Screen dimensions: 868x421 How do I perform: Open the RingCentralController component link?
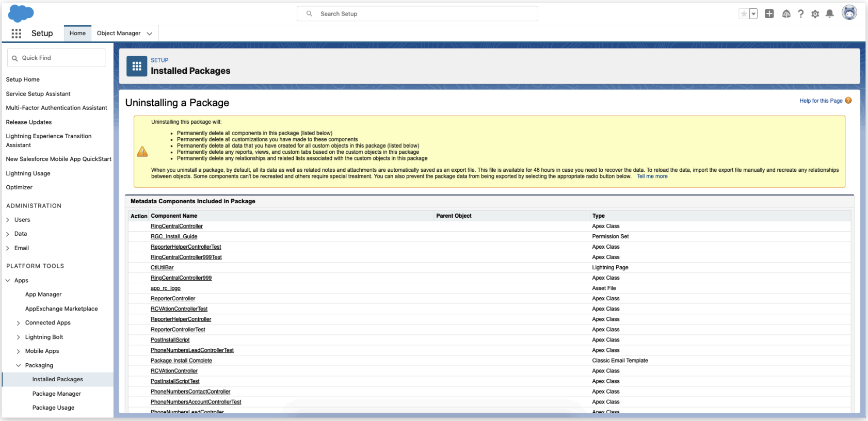[176, 226]
